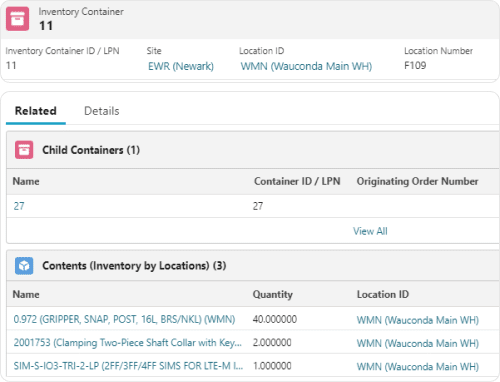Click the pink Inventory Container header icon
The height and width of the screenshot is (382, 500).
click(x=17, y=19)
